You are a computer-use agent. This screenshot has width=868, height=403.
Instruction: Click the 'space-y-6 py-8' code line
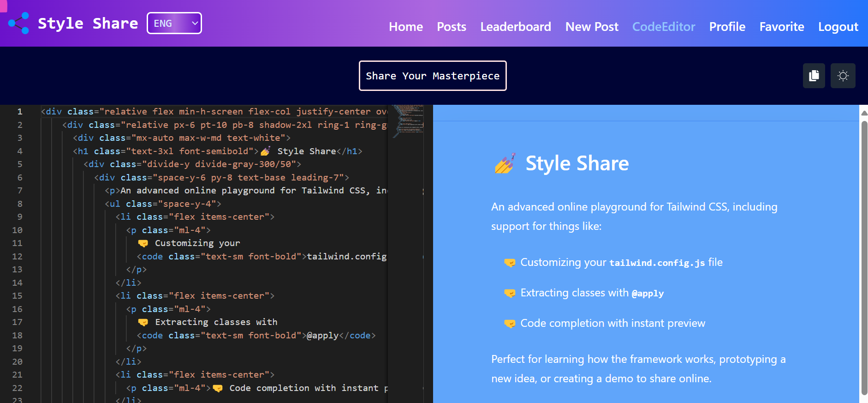point(222,177)
